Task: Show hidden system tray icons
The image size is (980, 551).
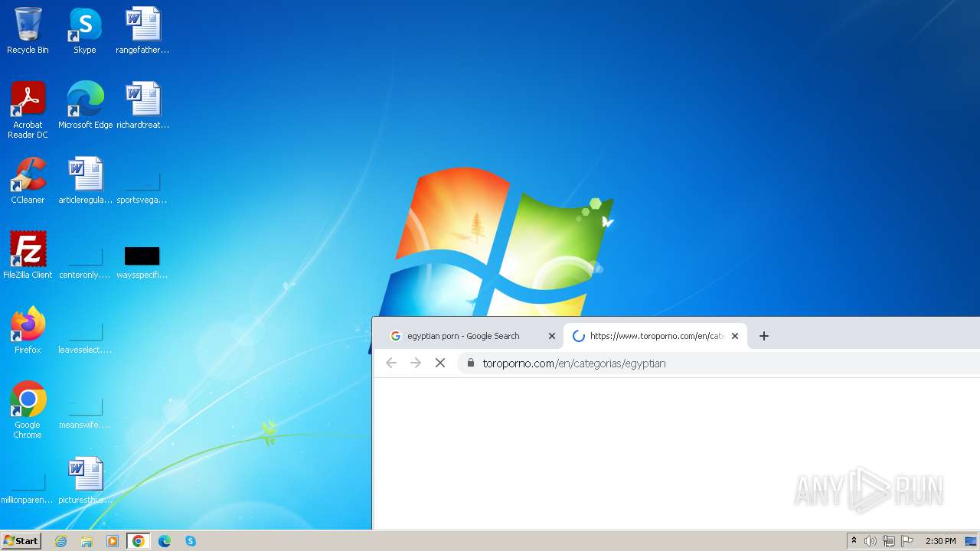Action: pyautogui.click(x=854, y=541)
